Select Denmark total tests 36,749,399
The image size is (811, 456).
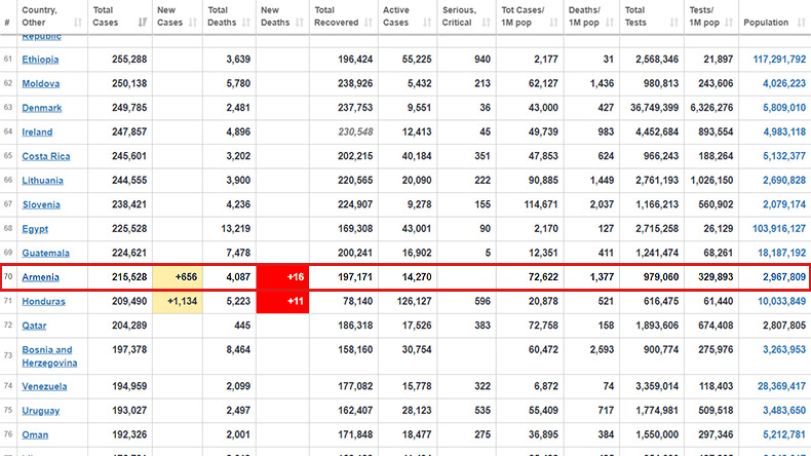point(654,108)
